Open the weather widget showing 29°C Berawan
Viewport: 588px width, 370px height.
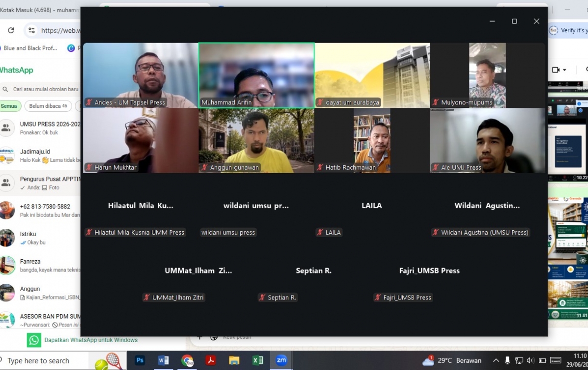coord(452,361)
